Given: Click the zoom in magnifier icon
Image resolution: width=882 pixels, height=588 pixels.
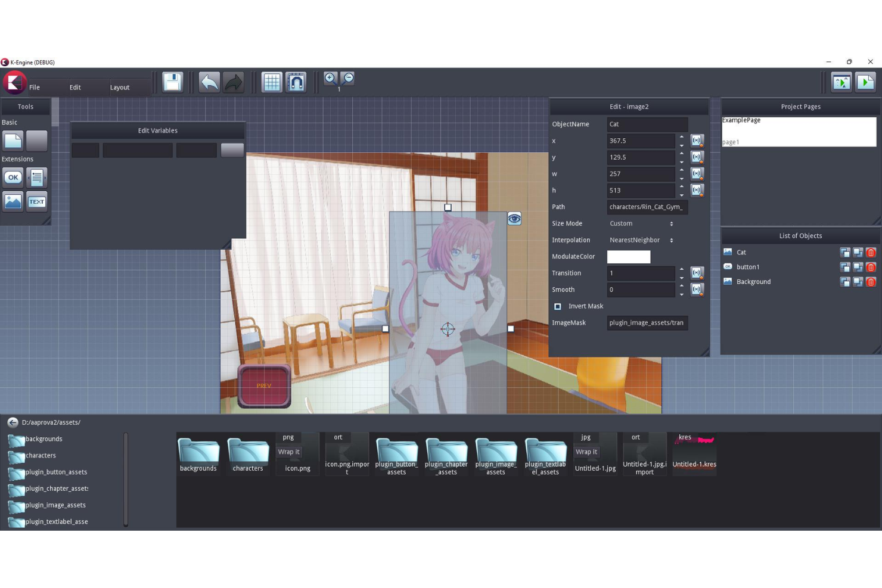Looking at the screenshot, I should (330, 77).
